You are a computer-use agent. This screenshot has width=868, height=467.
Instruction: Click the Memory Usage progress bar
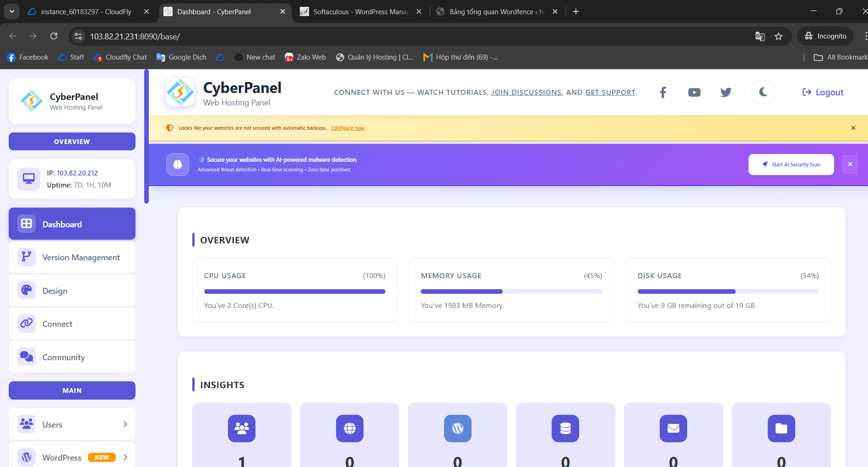[511, 291]
